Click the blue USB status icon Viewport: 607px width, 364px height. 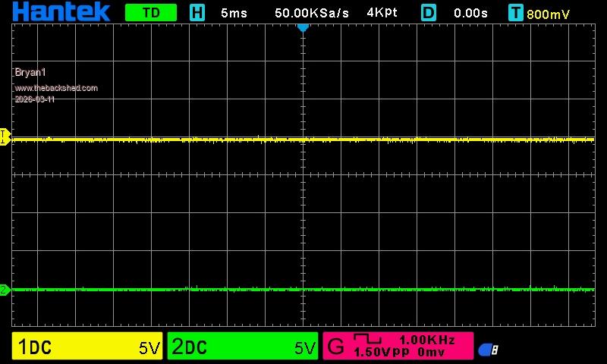click(487, 349)
